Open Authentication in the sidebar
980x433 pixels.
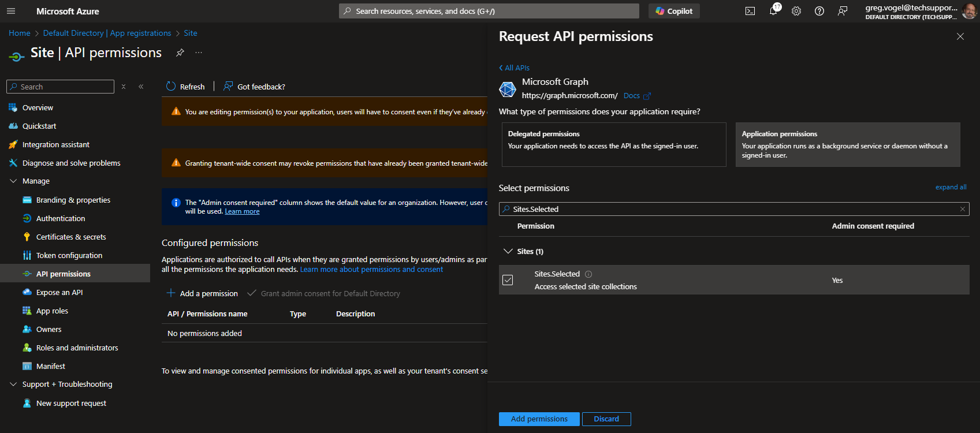(x=61, y=218)
